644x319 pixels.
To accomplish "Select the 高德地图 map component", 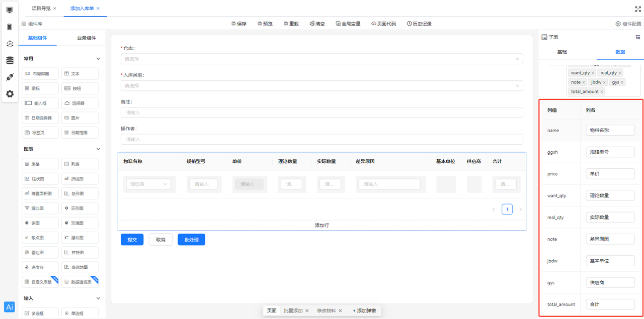I will tap(79, 267).
